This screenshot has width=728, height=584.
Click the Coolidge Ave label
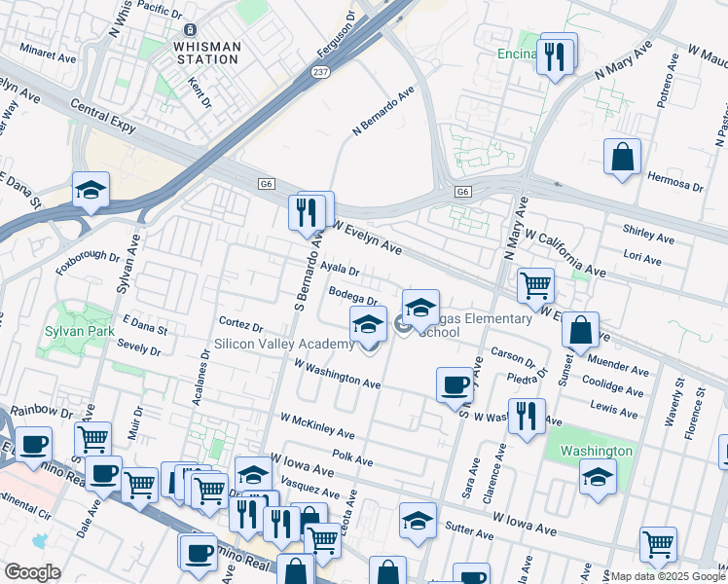click(x=613, y=386)
